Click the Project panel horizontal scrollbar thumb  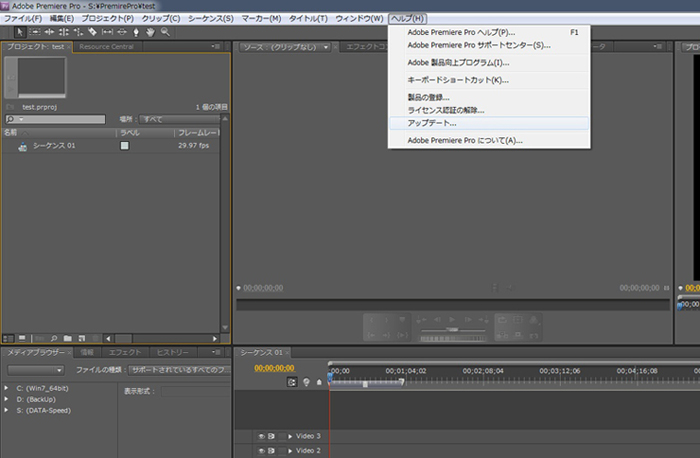[124, 338]
